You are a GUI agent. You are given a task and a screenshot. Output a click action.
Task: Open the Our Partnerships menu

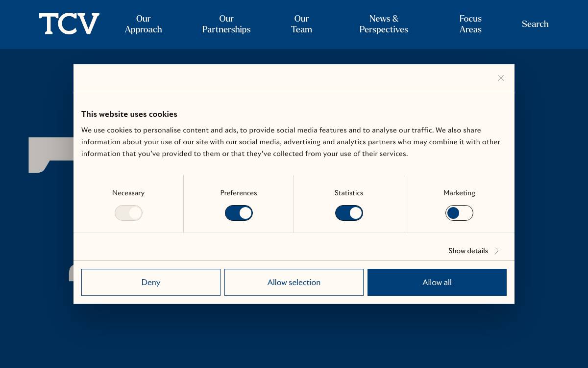[x=226, y=24]
